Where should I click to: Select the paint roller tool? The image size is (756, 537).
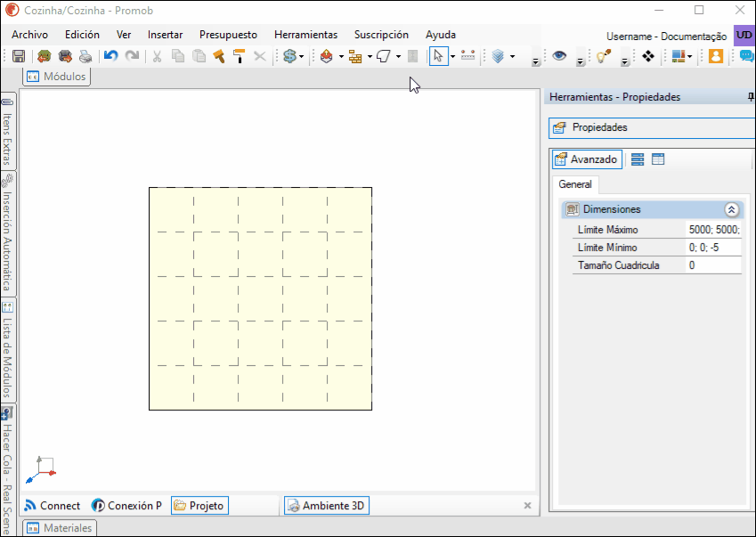tap(240, 56)
